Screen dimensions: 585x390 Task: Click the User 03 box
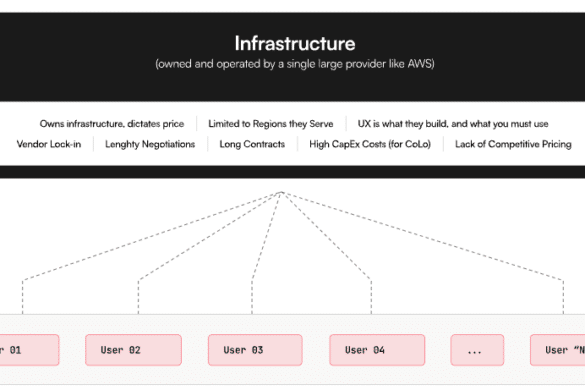(255, 350)
